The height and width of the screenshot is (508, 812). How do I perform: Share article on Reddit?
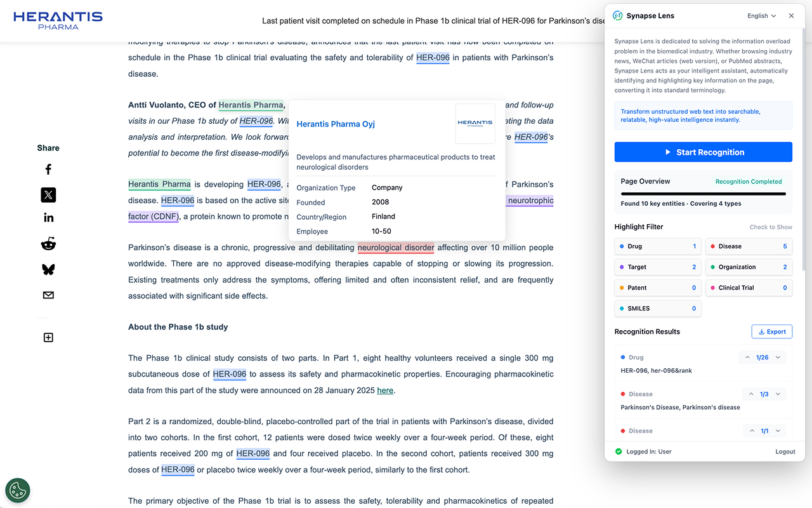pos(48,244)
